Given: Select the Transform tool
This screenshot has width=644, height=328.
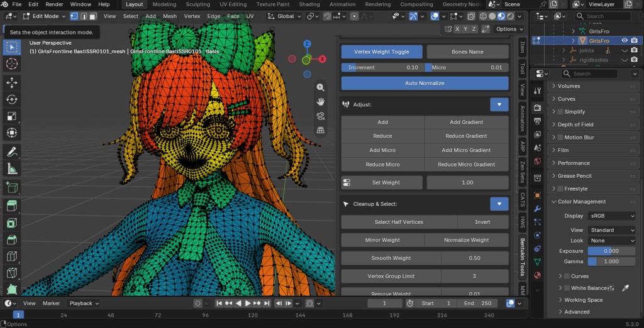Looking at the screenshot, I should pyautogui.click(x=12, y=133).
